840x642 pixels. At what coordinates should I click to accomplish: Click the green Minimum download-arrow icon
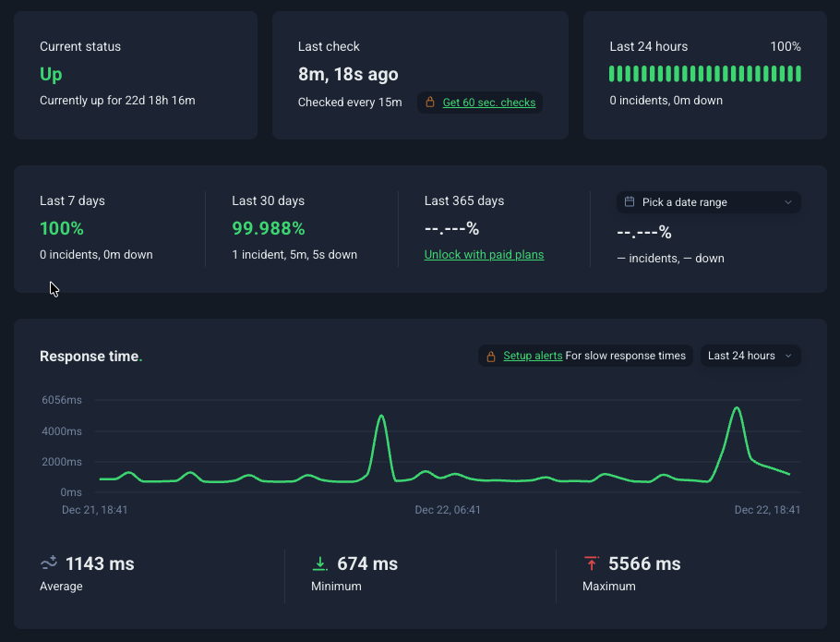320,563
